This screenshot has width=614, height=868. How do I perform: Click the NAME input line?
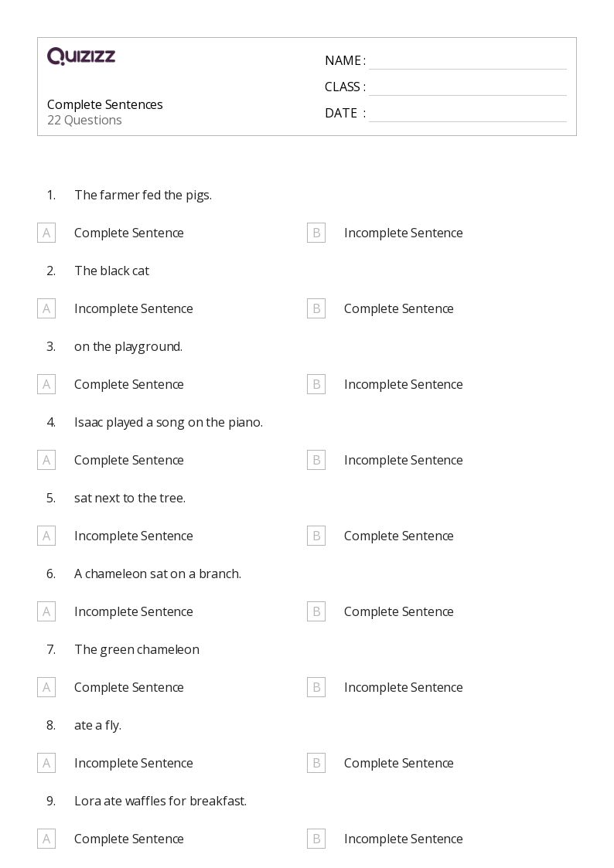click(467, 61)
